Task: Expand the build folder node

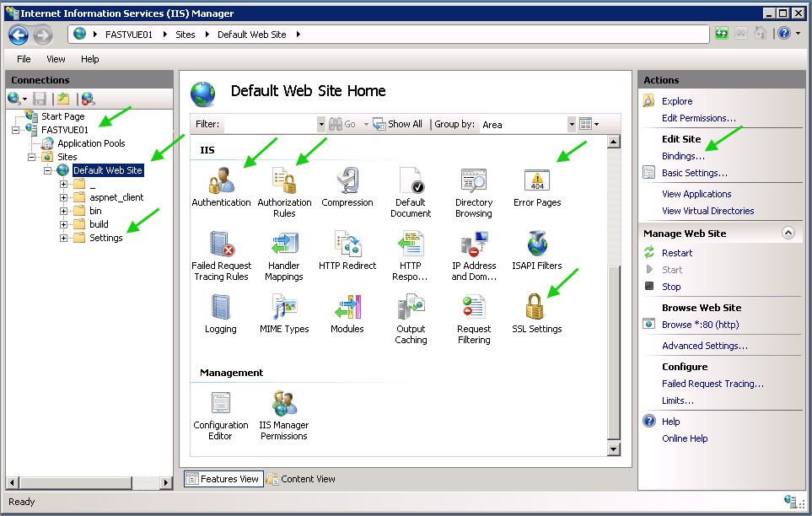Action: point(63,224)
